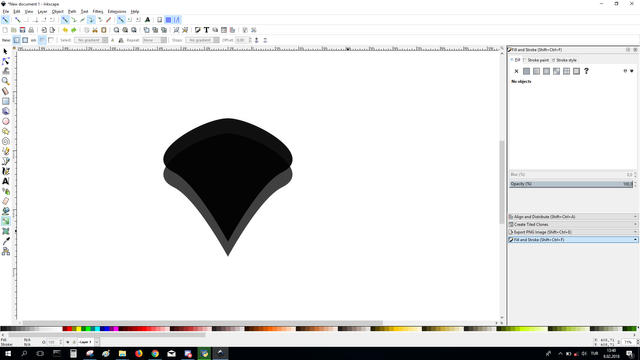Select the Spray tool

point(5,191)
